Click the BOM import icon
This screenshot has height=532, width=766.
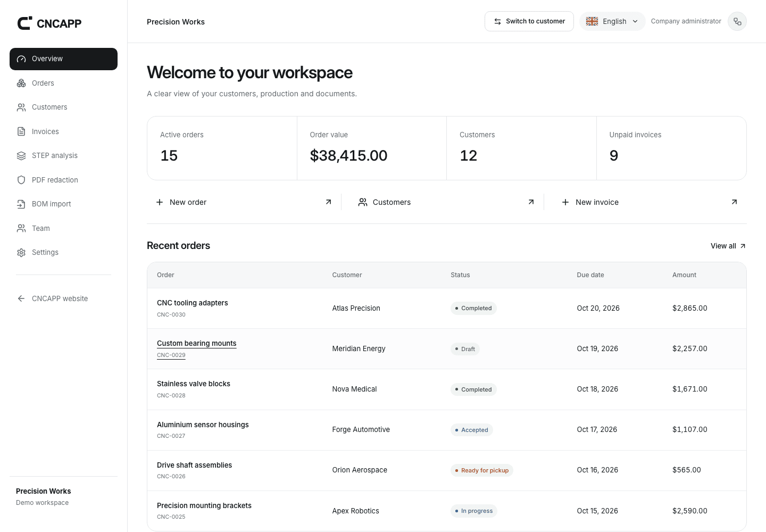point(21,204)
